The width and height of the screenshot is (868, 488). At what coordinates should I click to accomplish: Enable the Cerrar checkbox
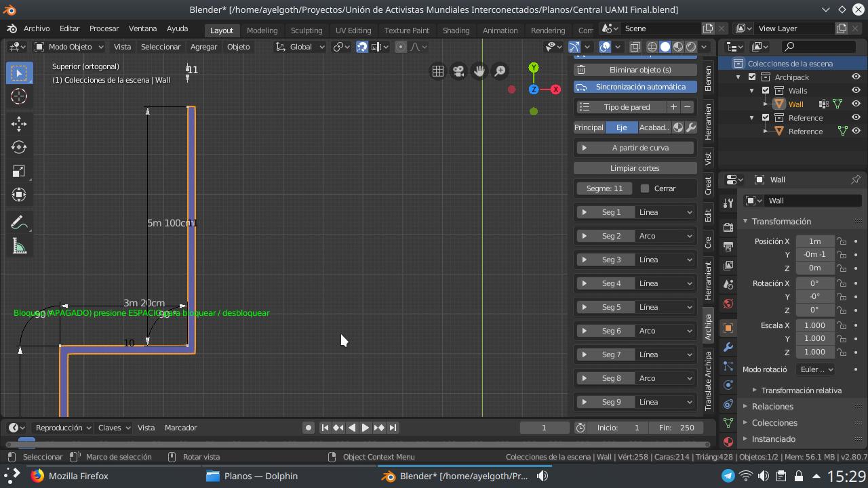(645, 188)
